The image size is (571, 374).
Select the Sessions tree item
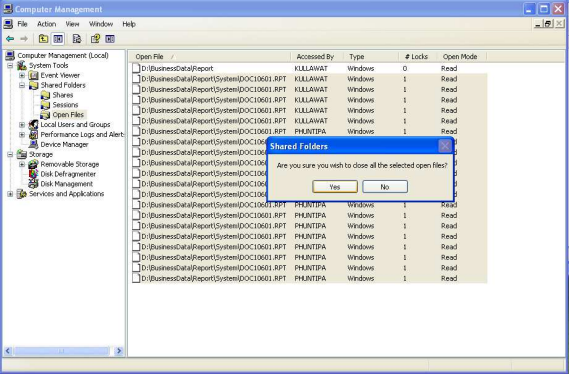[x=65, y=105]
